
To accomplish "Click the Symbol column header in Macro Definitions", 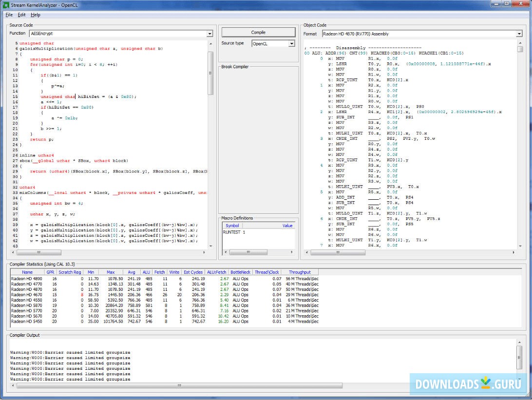I will 231,225.
